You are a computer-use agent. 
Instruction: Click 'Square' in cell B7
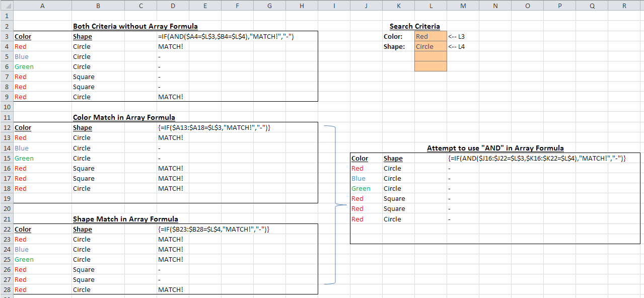[84, 77]
